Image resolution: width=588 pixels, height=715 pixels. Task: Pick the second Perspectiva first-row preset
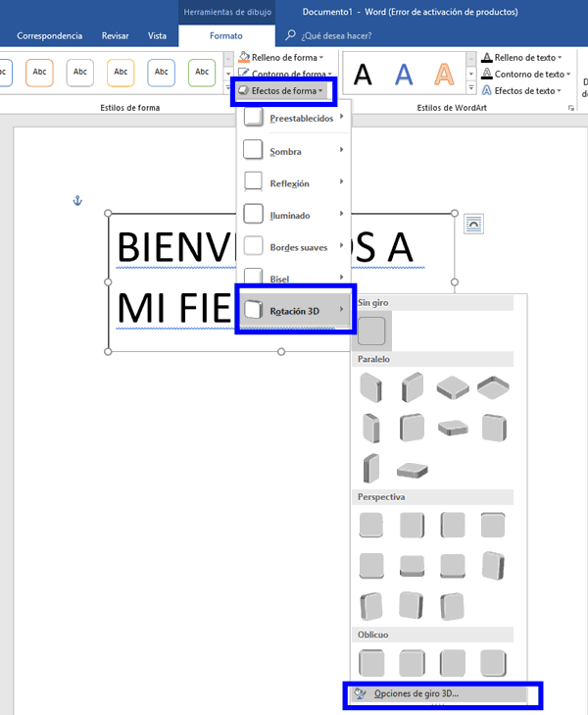tap(412, 526)
